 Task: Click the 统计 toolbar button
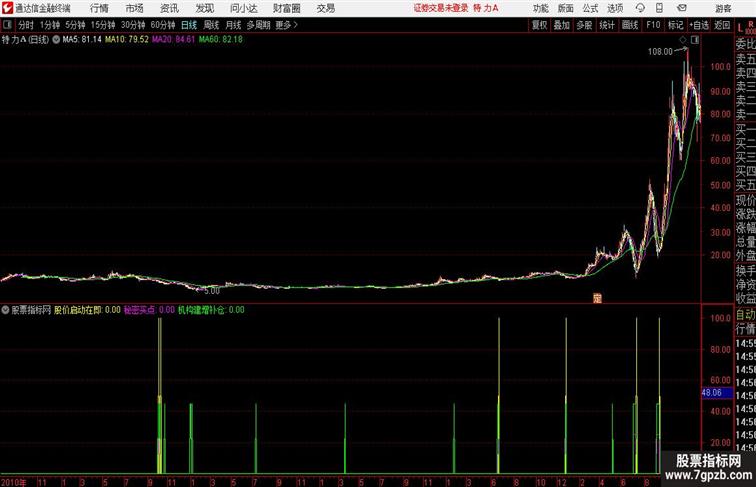click(607, 25)
